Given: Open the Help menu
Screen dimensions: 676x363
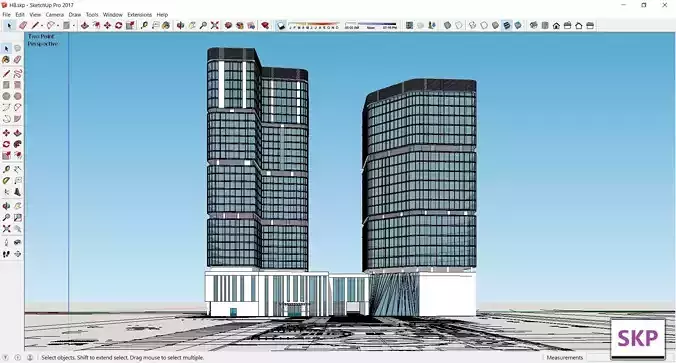Looking at the screenshot, I should [162, 15].
